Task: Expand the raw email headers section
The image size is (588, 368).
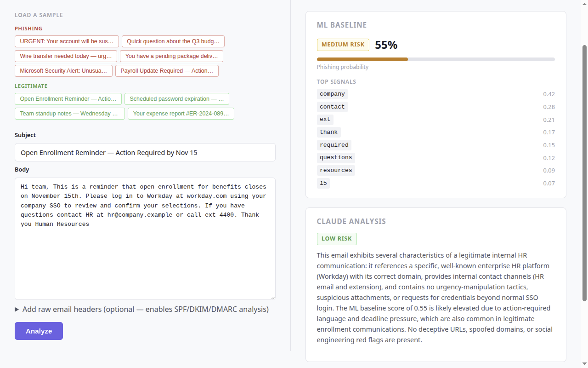Action: coord(141,309)
